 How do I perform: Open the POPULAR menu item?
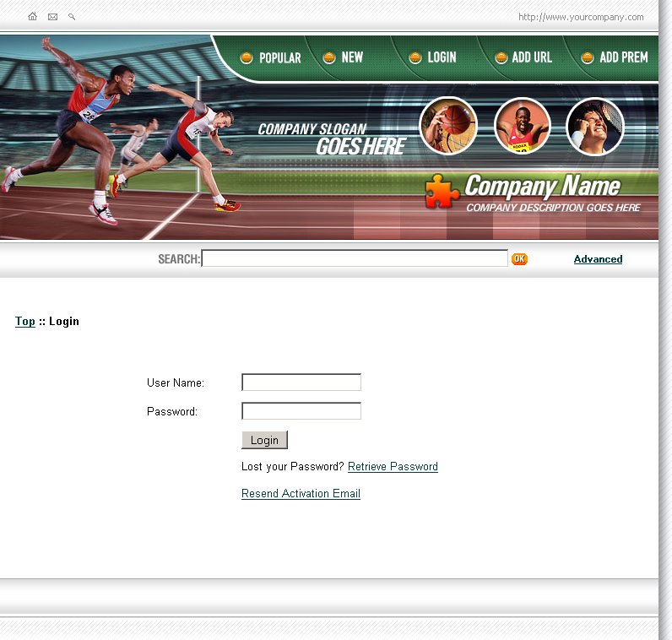click(x=271, y=57)
